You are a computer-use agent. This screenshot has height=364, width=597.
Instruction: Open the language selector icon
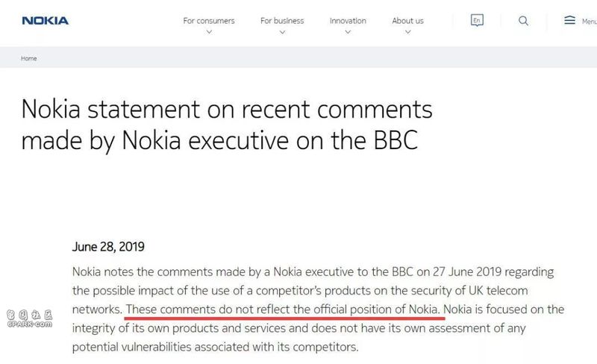point(477,20)
